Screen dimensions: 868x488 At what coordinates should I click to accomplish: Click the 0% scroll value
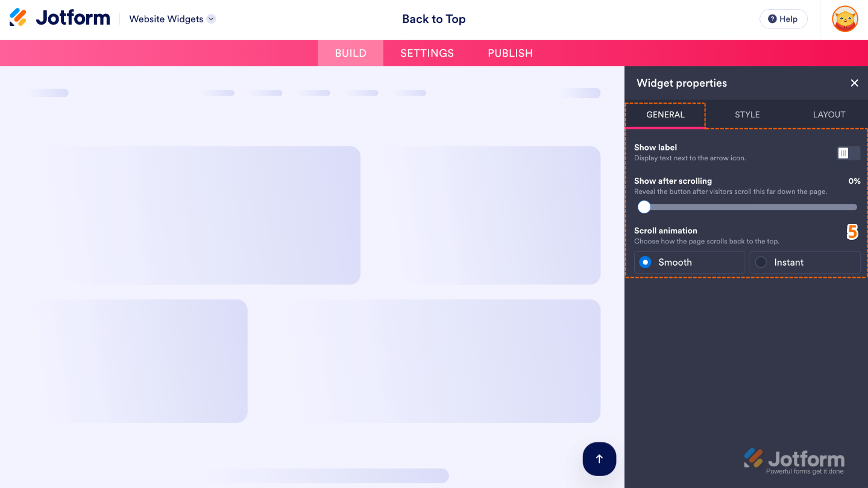[854, 181]
